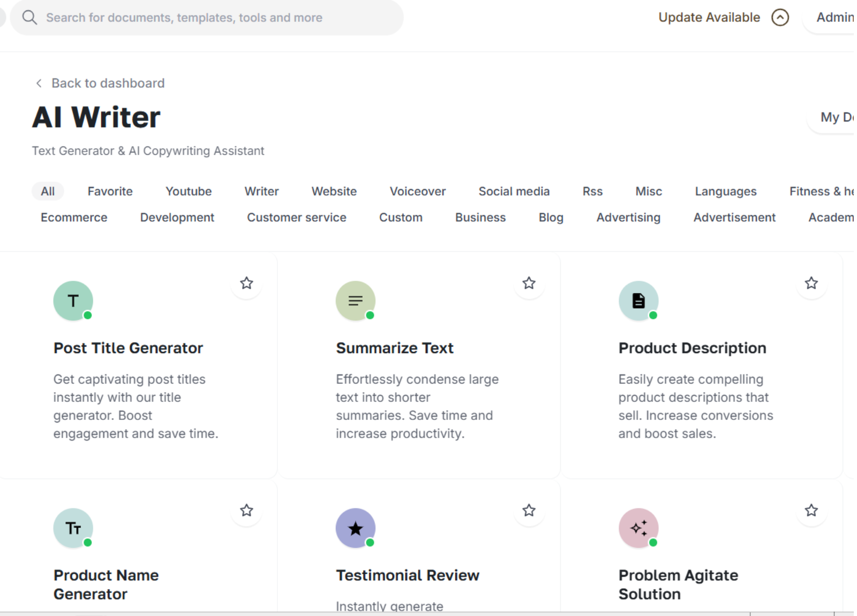This screenshot has height=616, width=857.
Task: Open the Admin dropdown menu
Action: 834,18
